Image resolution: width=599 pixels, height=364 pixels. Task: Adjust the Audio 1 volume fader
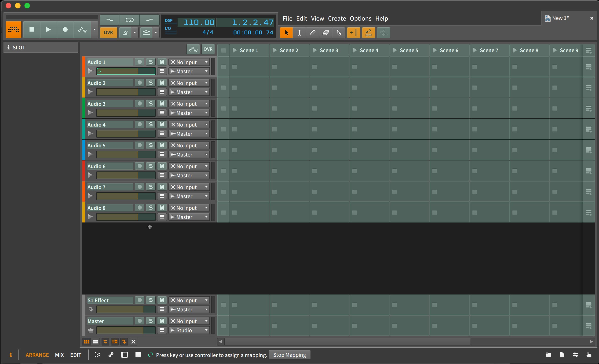(126, 71)
